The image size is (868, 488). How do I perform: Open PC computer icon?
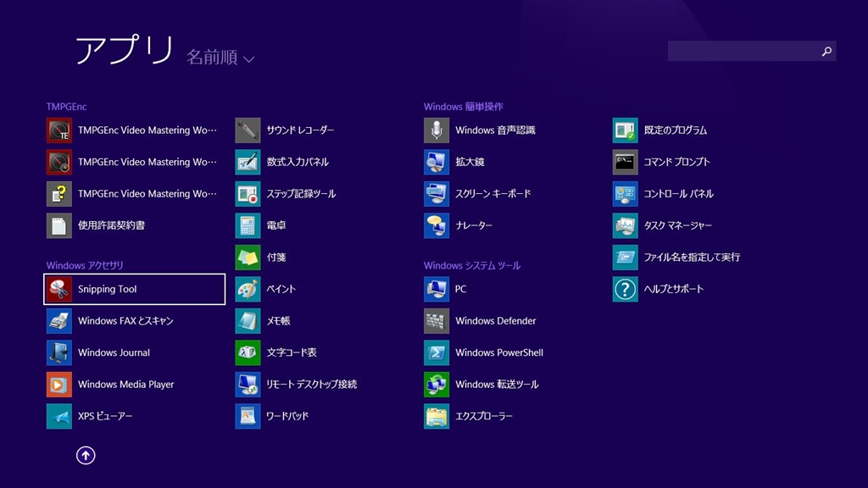pyautogui.click(x=437, y=289)
